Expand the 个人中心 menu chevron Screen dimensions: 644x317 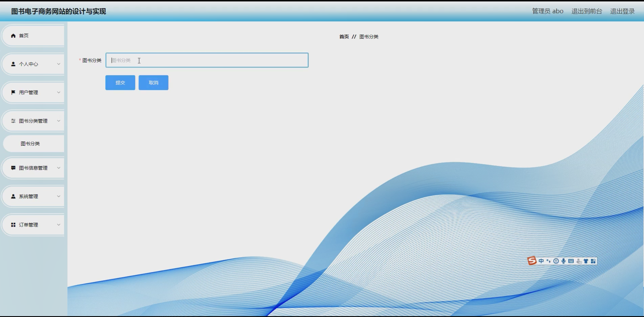pos(58,64)
